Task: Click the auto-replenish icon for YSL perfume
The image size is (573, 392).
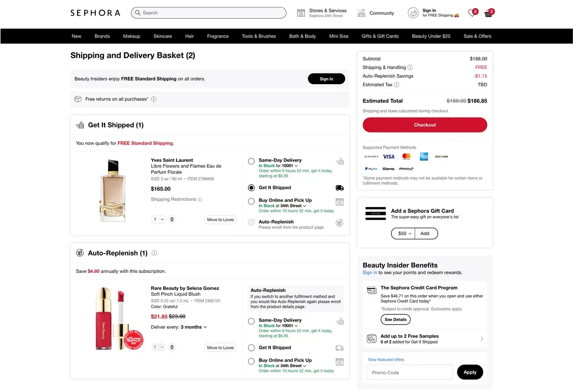Action: (339, 223)
